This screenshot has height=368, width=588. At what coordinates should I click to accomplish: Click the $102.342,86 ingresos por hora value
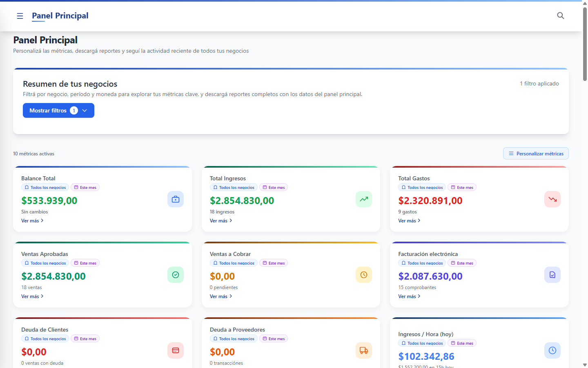426,357
